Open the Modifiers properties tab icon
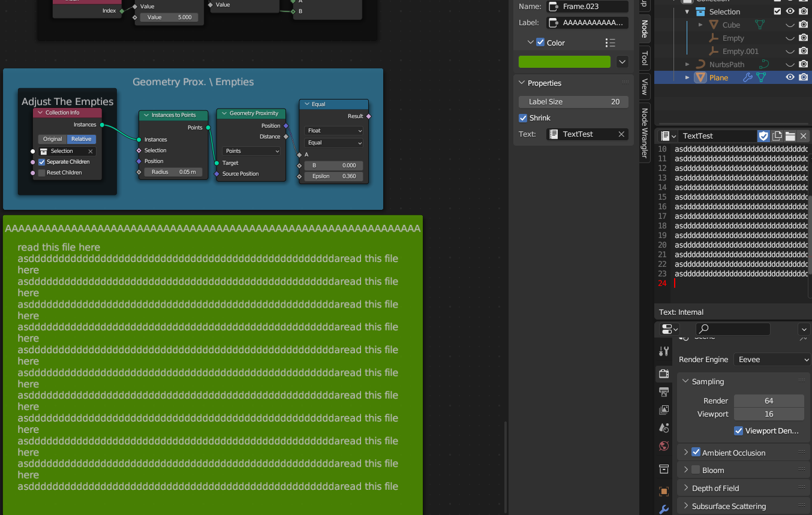The height and width of the screenshot is (515, 812). tap(664, 510)
